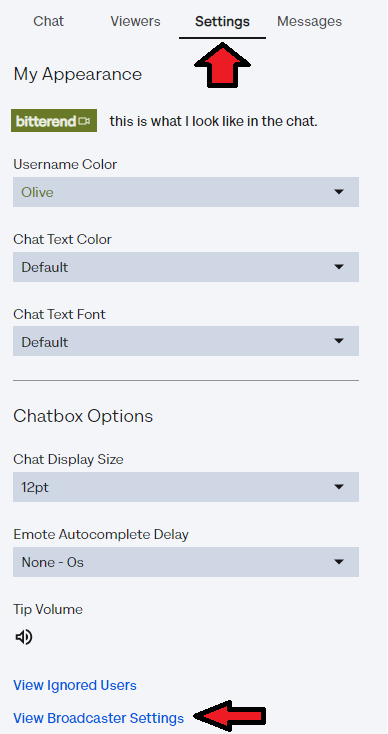388x734 pixels.
Task: Open the Chat Text Font dropdown
Action: (x=186, y=341)
